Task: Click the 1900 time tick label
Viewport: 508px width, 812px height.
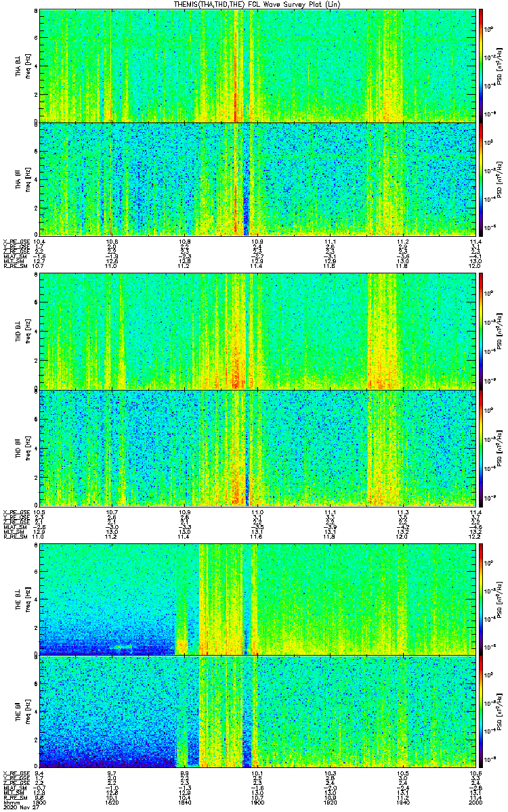Action: [257, 802]
